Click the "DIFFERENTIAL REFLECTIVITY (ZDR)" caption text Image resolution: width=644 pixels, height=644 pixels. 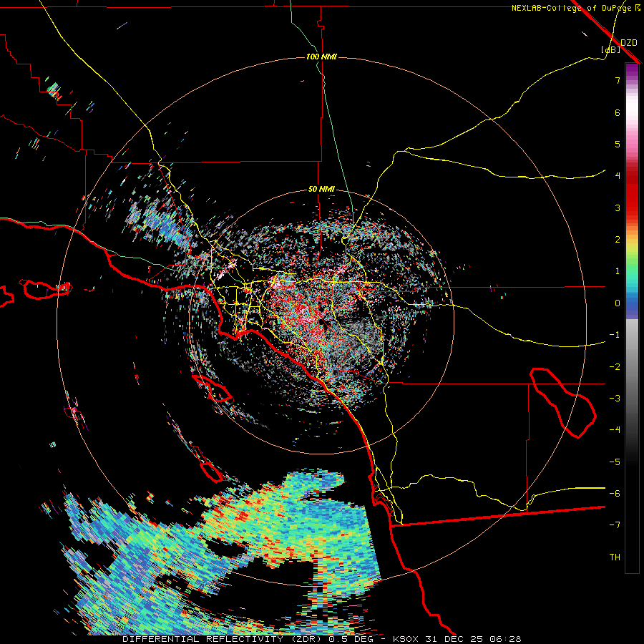coord(223,639)
